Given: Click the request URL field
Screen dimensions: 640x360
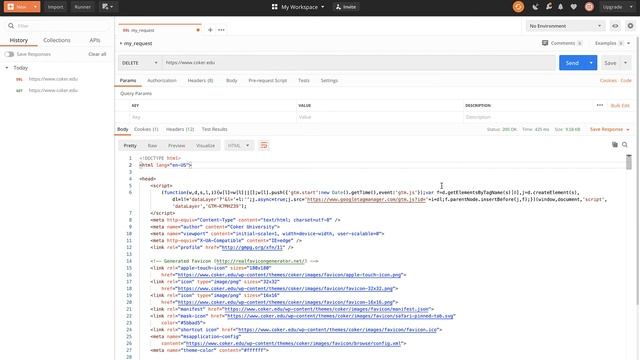Looking at the screenshot, I should [x=358, y=63].
